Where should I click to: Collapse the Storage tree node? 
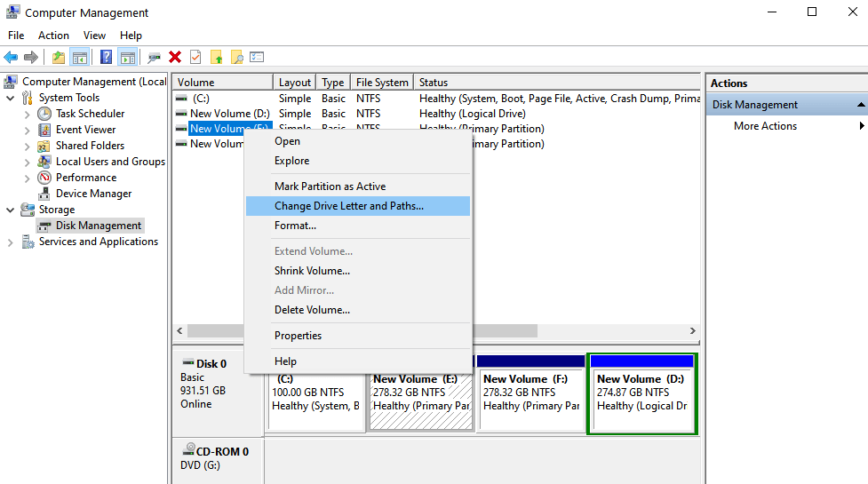tap(10, 210)
